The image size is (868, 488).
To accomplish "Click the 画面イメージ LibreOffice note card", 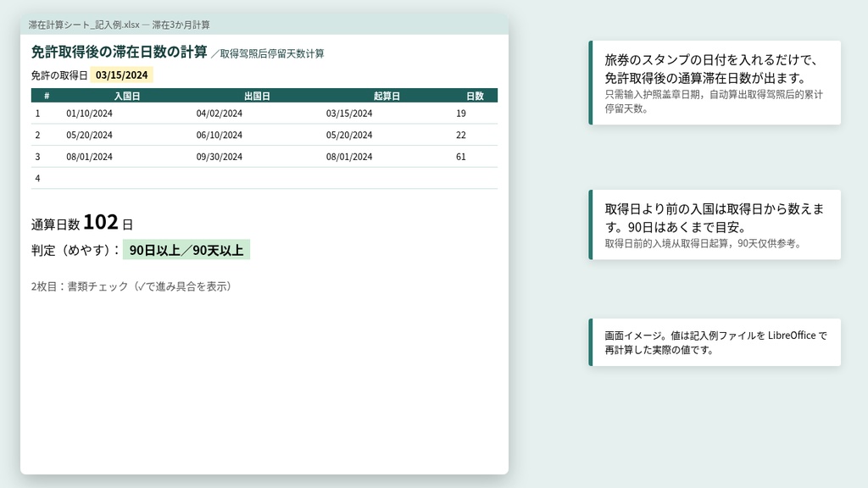I will coord(715,342).
